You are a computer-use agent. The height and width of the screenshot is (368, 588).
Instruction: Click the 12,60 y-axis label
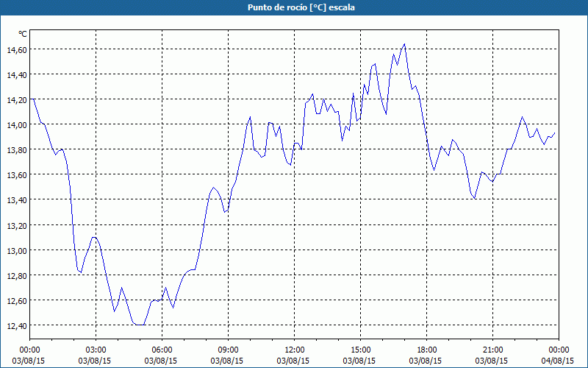[x=17, y=300]
